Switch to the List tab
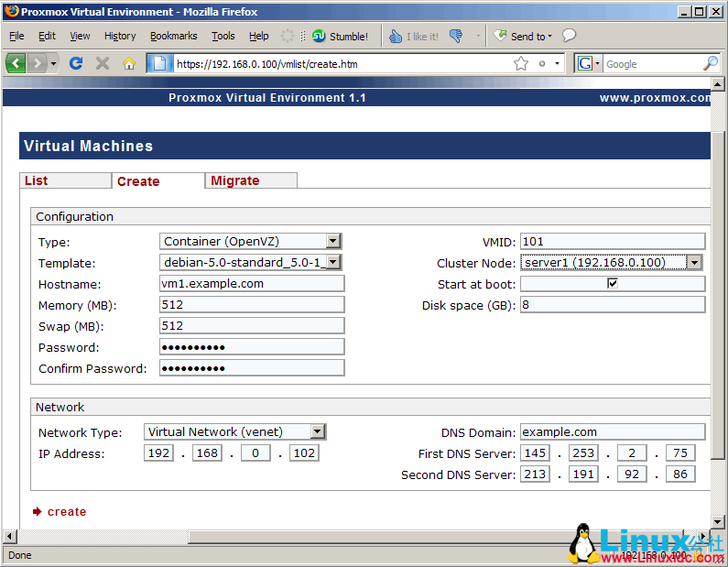The image size is (728, 567). coord(37,180)
